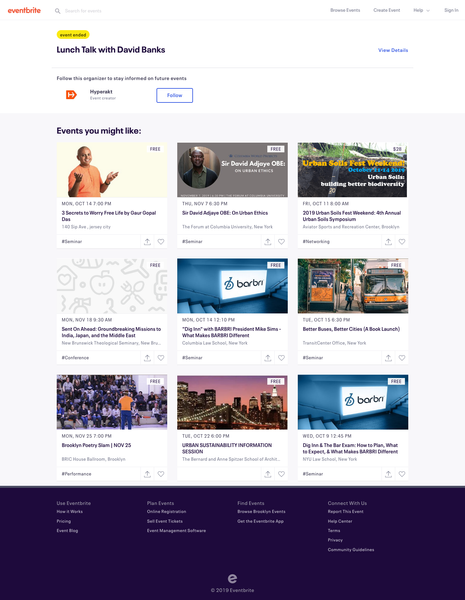Click the search magnifier icon

click(x=57, y=11)
